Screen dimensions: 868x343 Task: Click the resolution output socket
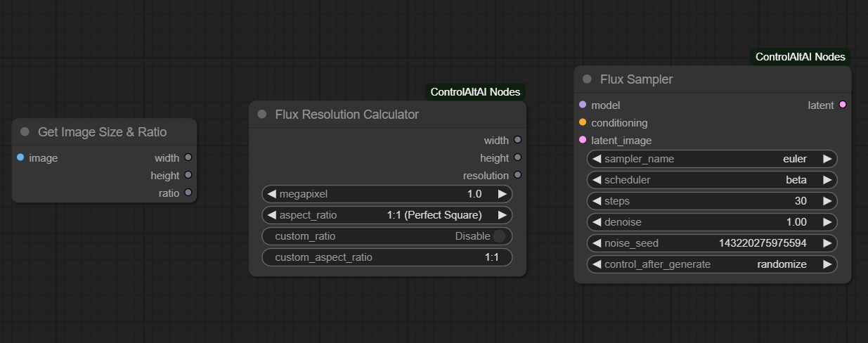pyautogui.click(x=518, y=175)
